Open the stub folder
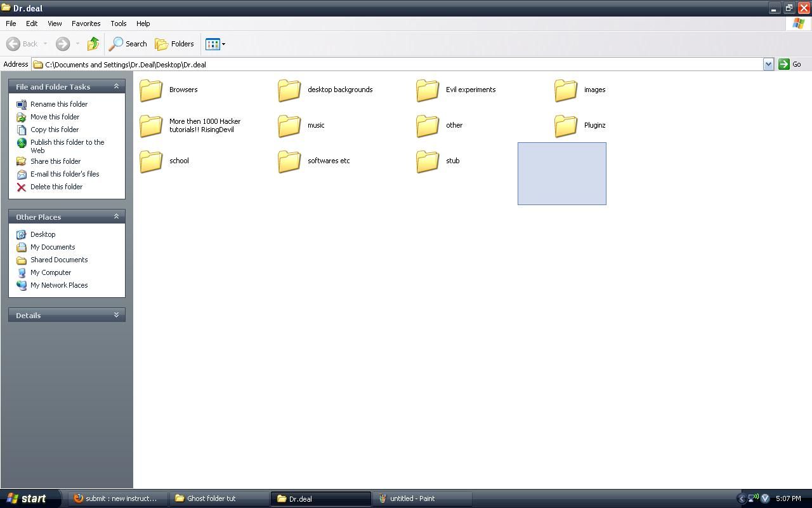 (427, 162)
